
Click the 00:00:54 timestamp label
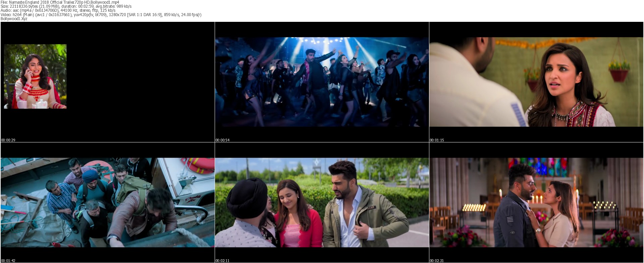[x=223, y=140]
